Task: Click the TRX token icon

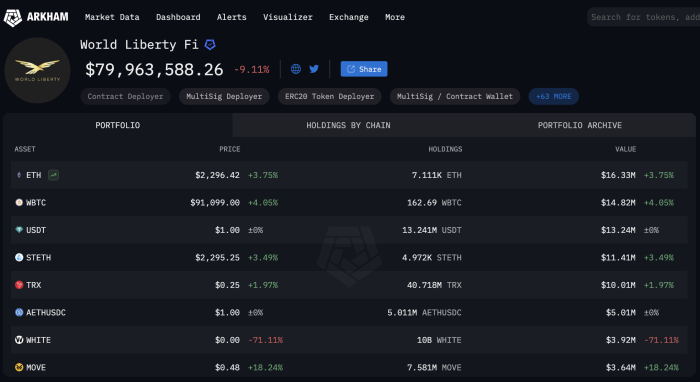Action: 19,285
